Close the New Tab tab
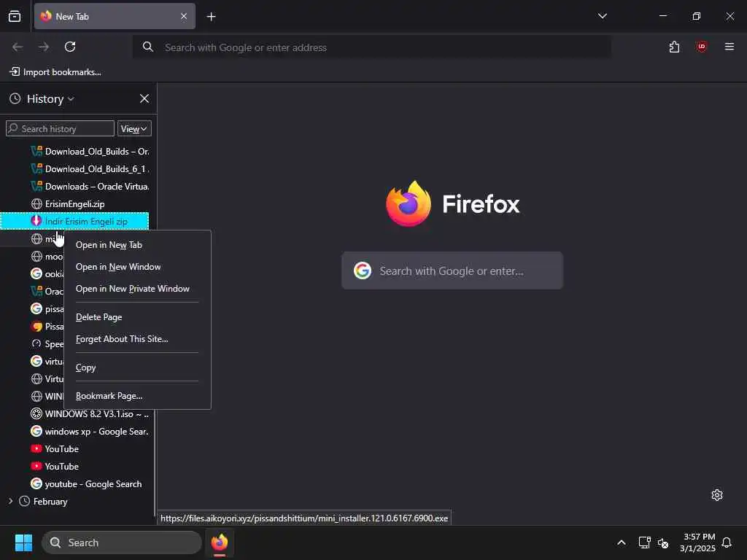This screenshot has height=560, width=747. coord(184,16)
